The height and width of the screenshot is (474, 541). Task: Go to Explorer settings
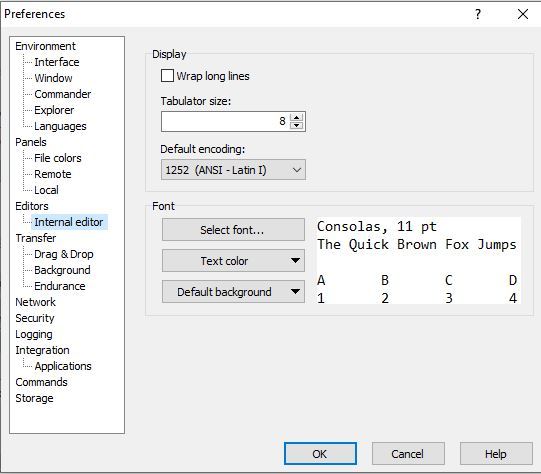coord(54,110)
